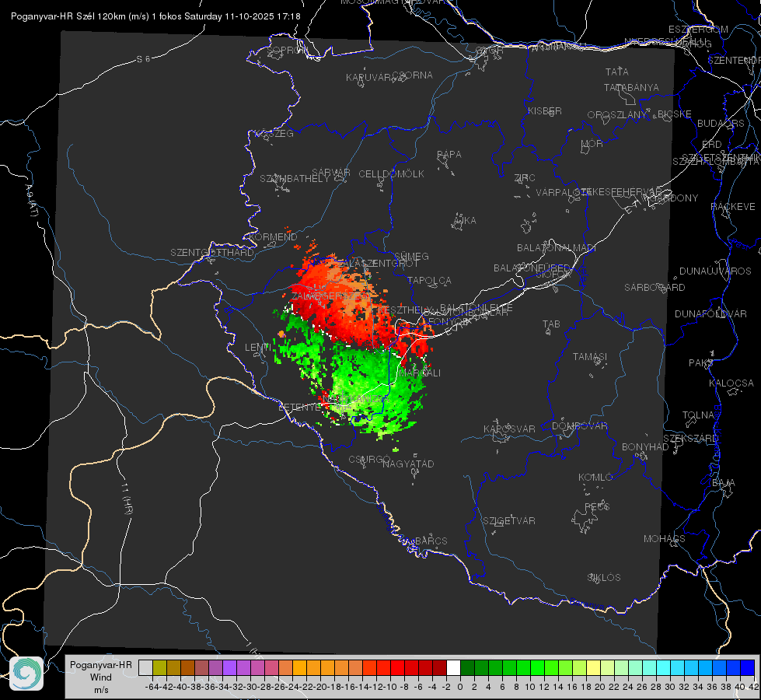Viewport: 761px width, 700px height.
Task: Click the yellow swatch in the wind legend
Action: tap(593, 667)
